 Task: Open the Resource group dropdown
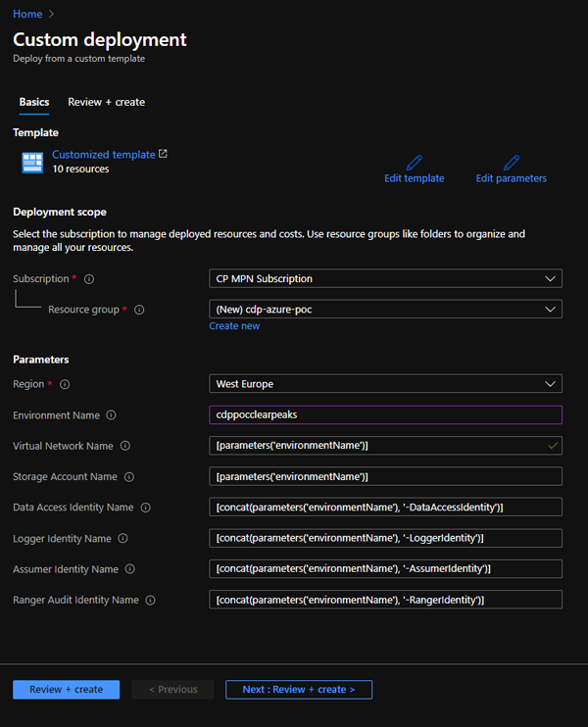385,310
